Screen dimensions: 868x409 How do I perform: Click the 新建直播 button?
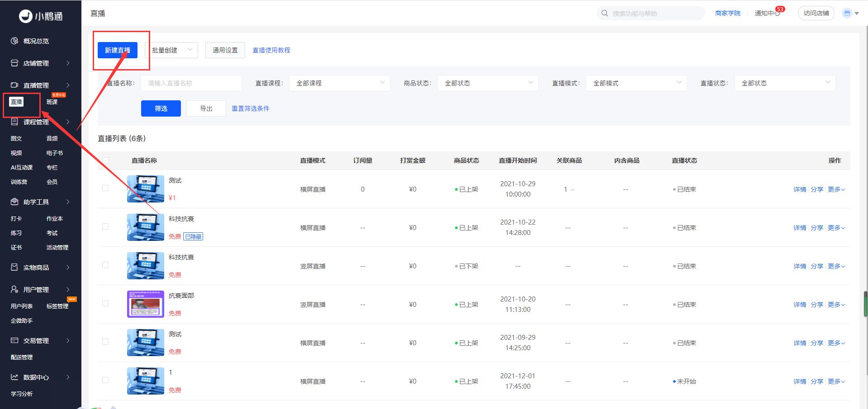(118, 50)
